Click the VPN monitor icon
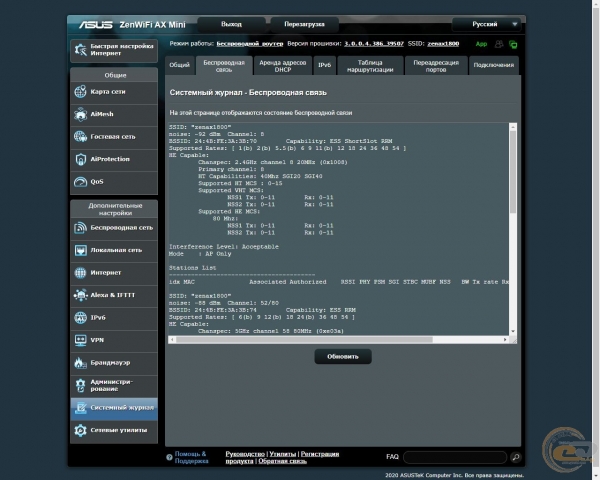Image resolution: width=600 pixels, height=480 pixels. pos(80,340)
